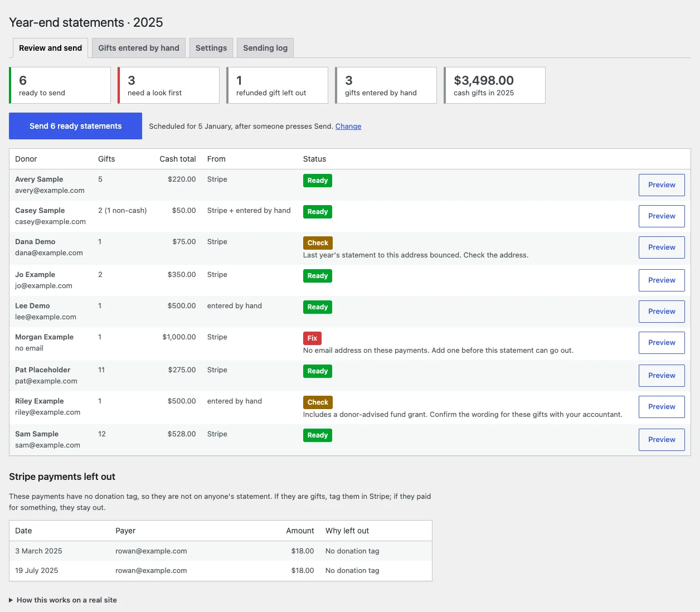The image size is (700, 612).
Task: Click '2 (1 non-cash)' gifts cell
Action: [x=123, y=211]
